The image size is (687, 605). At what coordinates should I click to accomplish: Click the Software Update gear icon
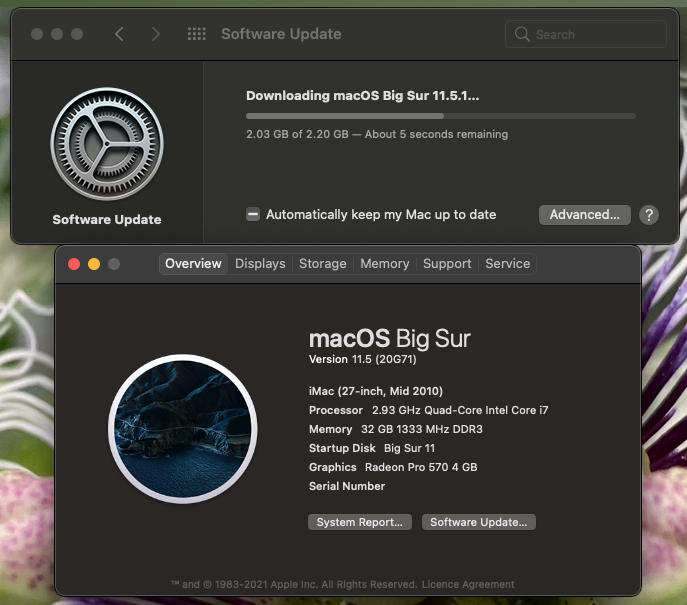click(x=107, y=144)
